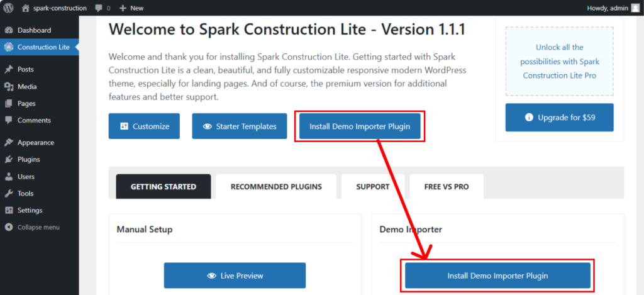Select the Support tab
Screen dimensions: 644x295
coord(372,187)
